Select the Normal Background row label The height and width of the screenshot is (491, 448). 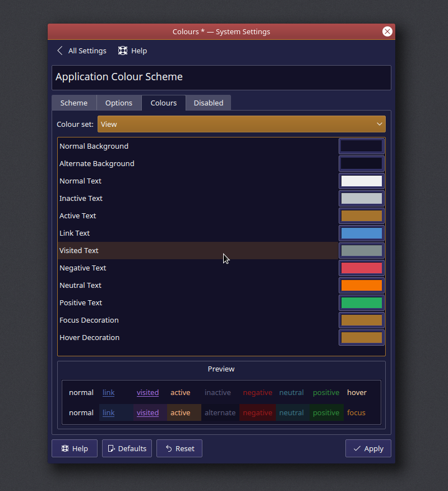[x=94, y=146]
